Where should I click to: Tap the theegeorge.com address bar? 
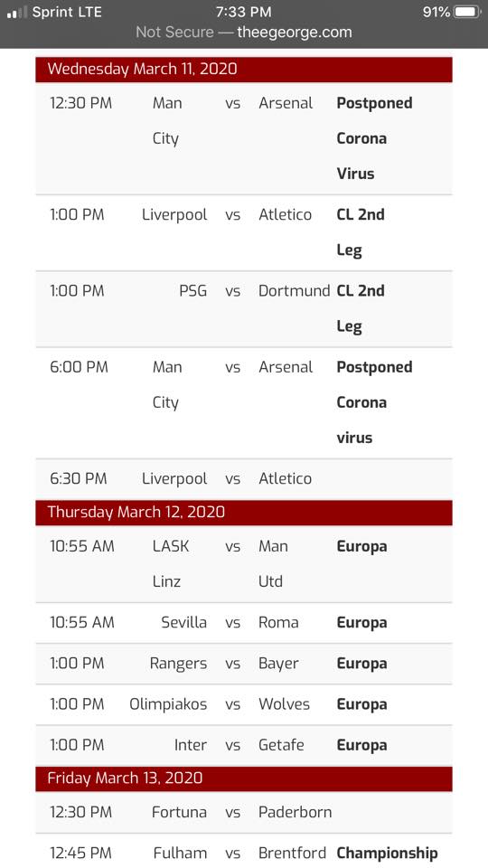tap(244, 33)
